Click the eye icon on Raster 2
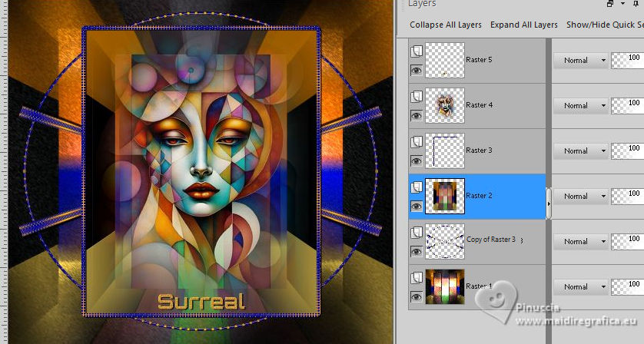 [416, 207]
